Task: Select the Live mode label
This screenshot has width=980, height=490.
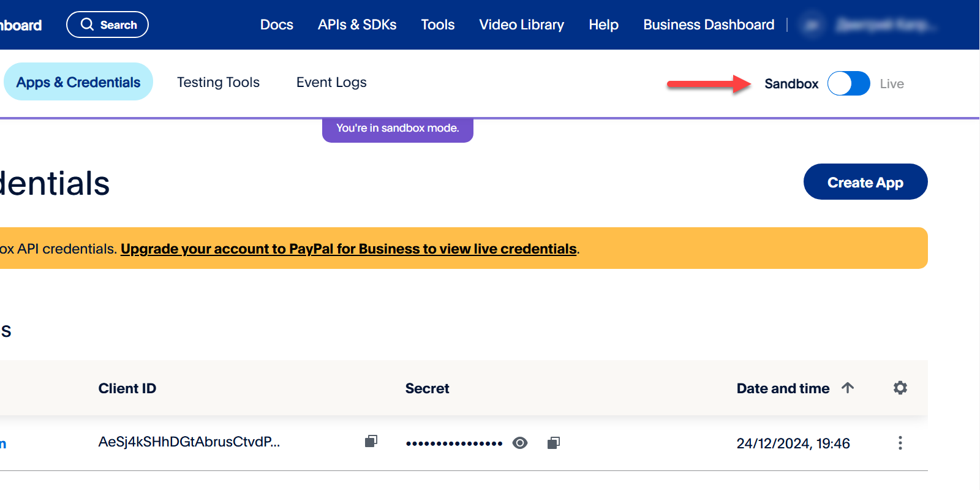Action: pos(892,84)
